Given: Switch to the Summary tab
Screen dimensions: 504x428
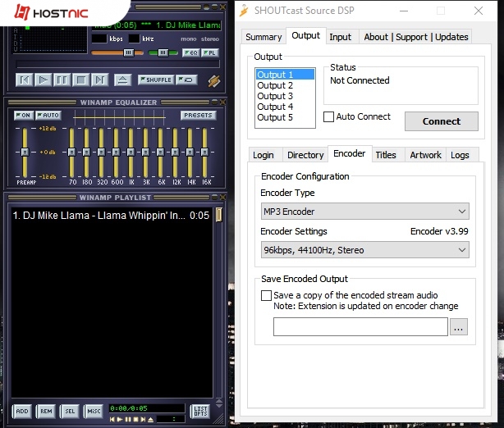Looking at the screenshot, I should click(263, 37).
